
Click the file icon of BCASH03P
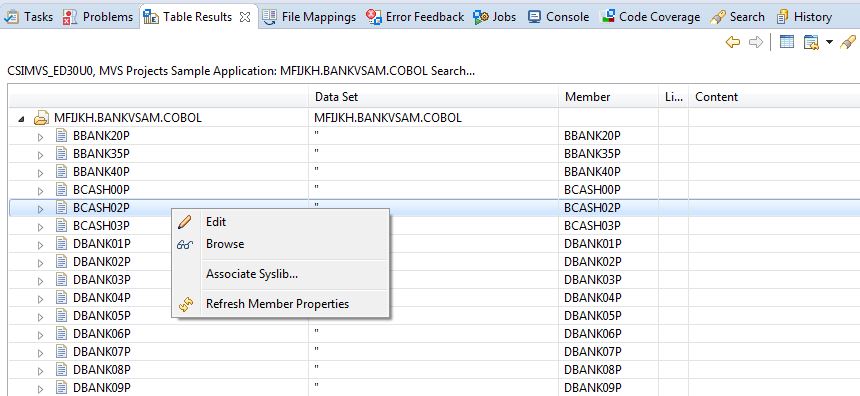coord(62,225)
